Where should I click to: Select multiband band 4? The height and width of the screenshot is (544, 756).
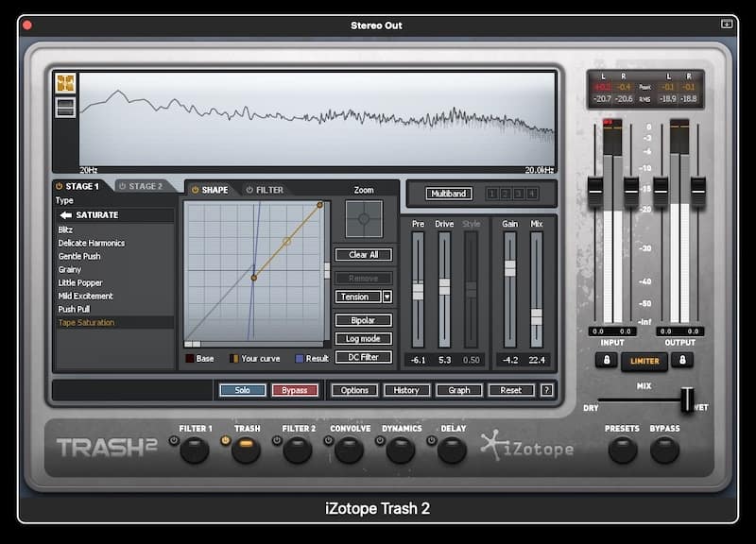[x=532, y=194]
